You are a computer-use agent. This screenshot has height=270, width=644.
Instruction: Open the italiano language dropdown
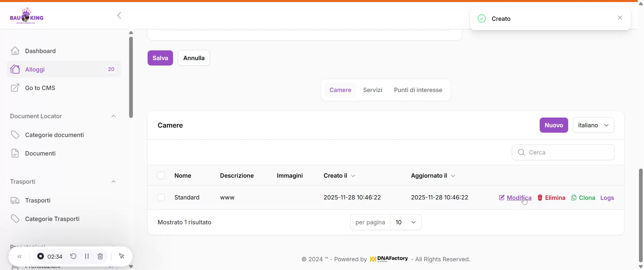[593, 125]
